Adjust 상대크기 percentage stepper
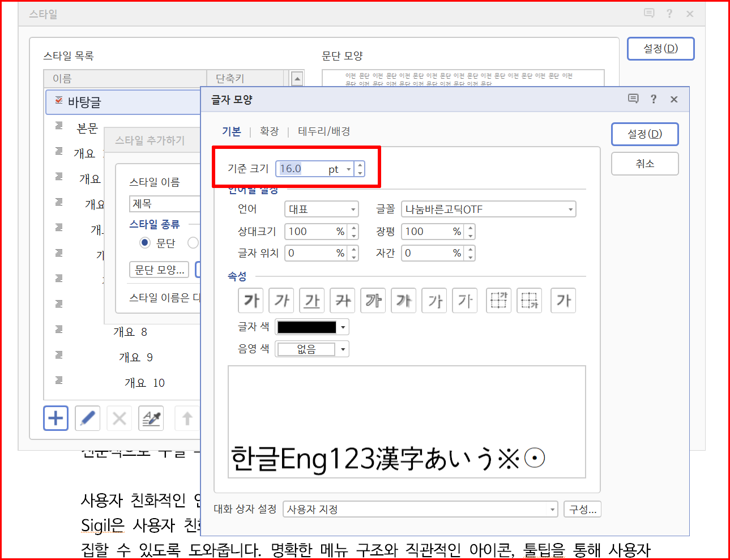The width and height of the screenshot is (730, 560). coord(354,232)
